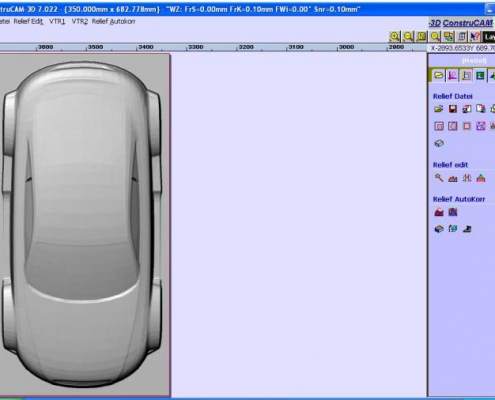Click the third Relief Datei import icon

pyautogui.click(x=467, y=109)
